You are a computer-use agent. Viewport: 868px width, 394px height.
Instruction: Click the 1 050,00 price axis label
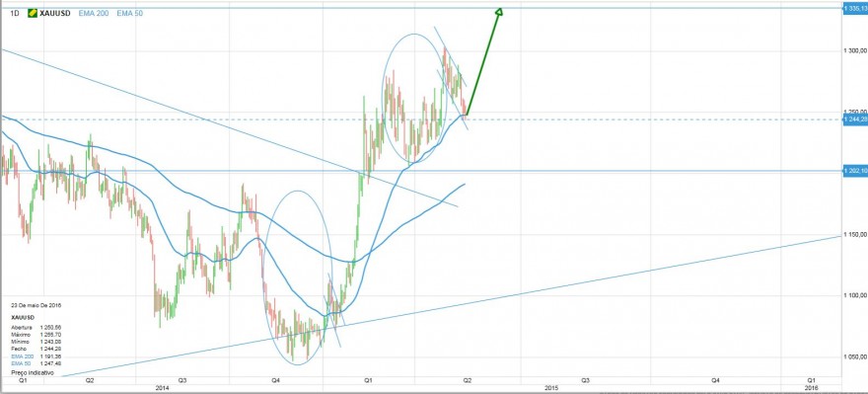click(855, 357)
